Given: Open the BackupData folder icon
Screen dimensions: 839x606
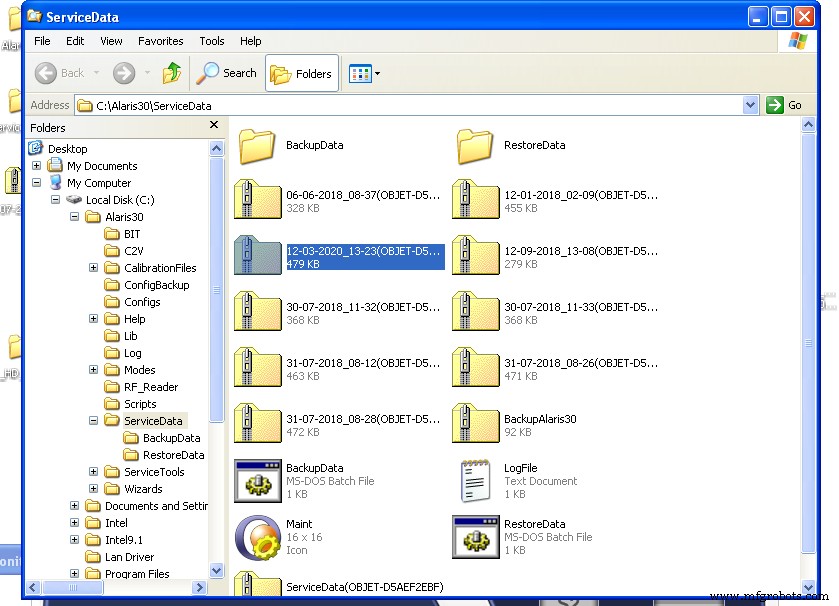Looking at the screenshot, I should point(257,146).
